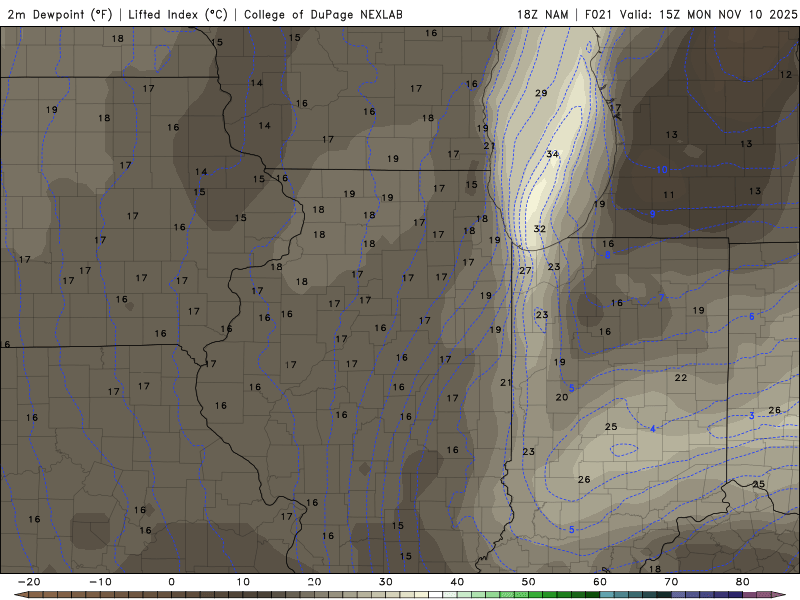Select the 10 label on the color scale
The image size is (800, 600).
243,582
